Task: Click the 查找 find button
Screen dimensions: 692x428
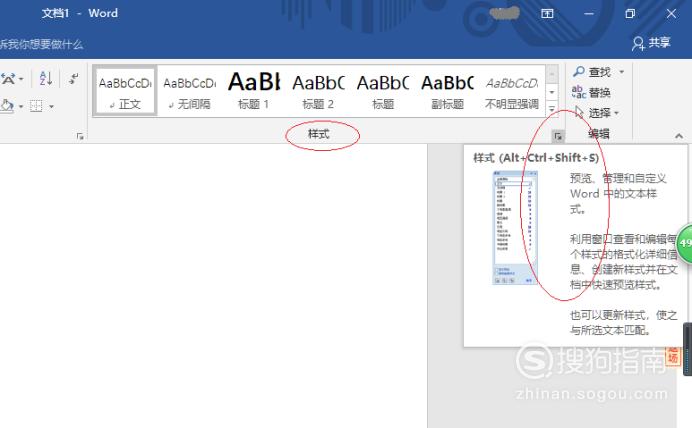Action: pos(591,71)
